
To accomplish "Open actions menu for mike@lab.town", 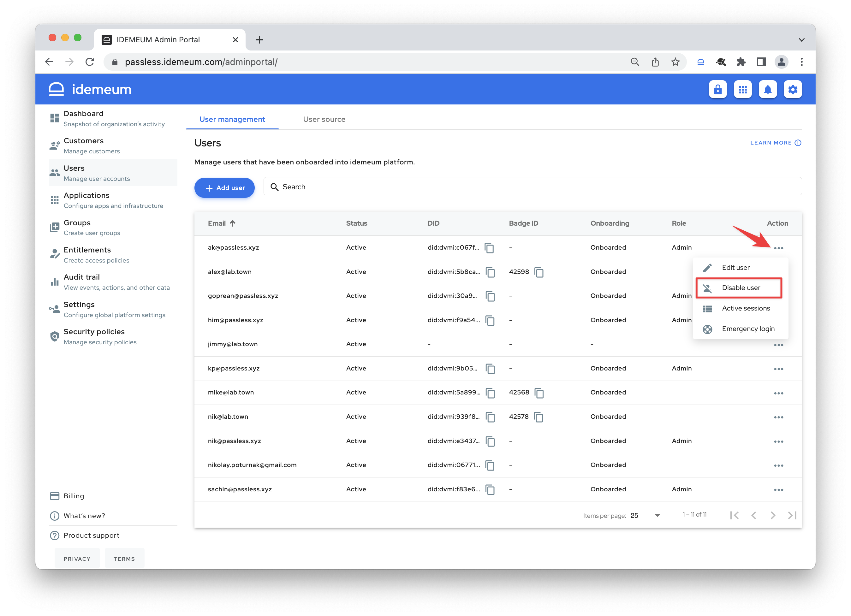I will pos(778,393).
